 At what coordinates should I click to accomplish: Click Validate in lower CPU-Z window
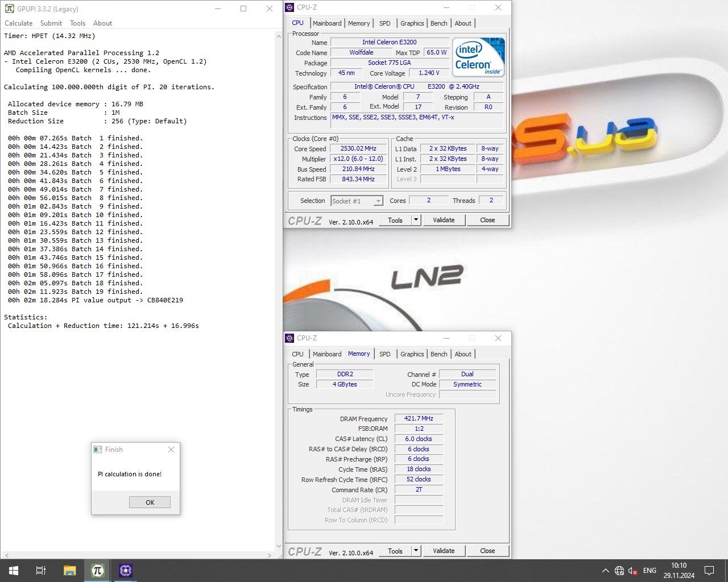coord(444,551)
